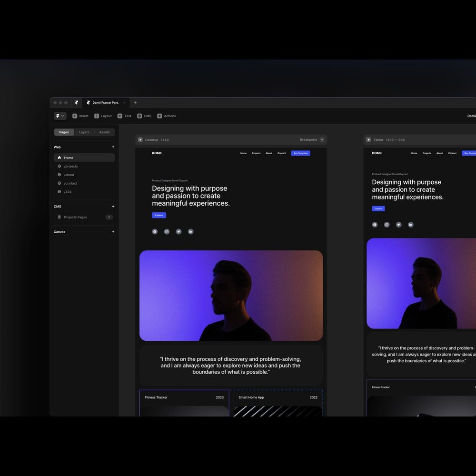The image size is (476, 476).
Task: Open the Layout tool in toolbar
Action: (97, 116)
